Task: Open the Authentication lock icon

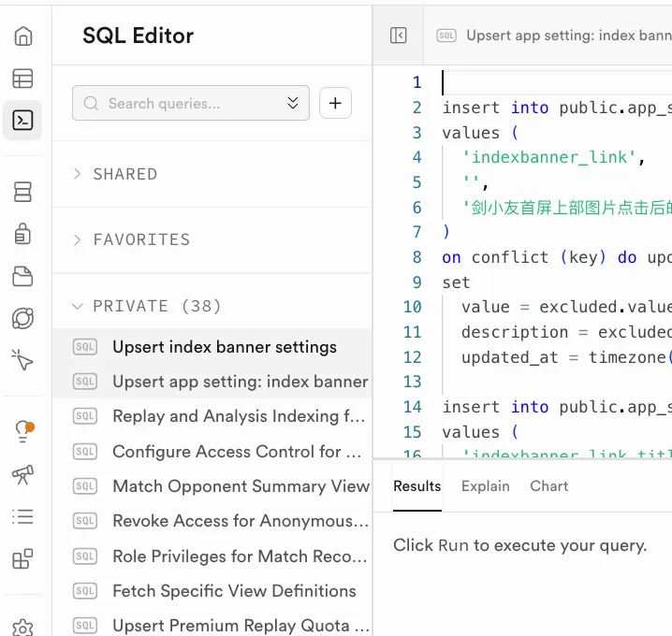Action: coord(22,234)
